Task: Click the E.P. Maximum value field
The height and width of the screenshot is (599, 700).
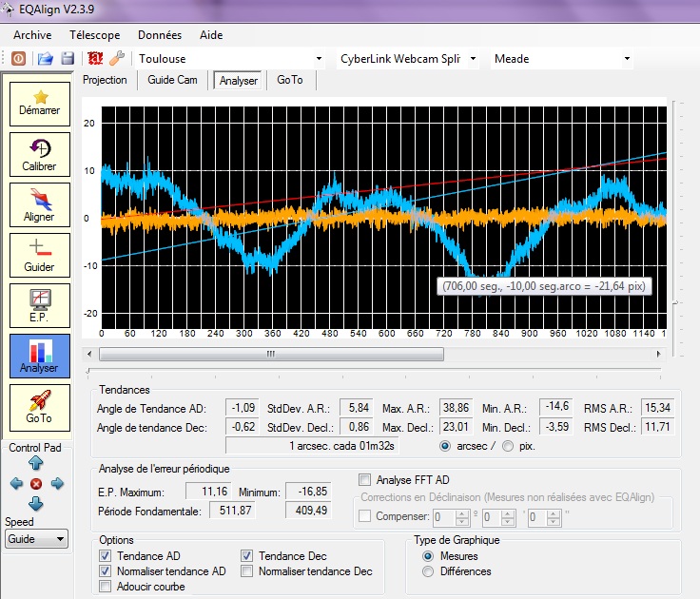Action: pos(208,492)
